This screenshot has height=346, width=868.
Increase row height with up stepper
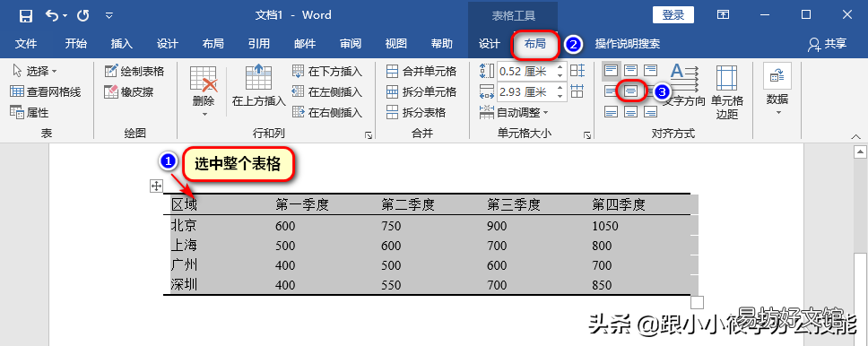560,67
